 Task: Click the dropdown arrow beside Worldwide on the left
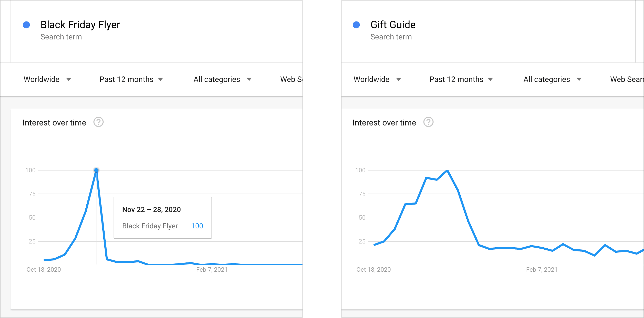[x=69, y=79]
